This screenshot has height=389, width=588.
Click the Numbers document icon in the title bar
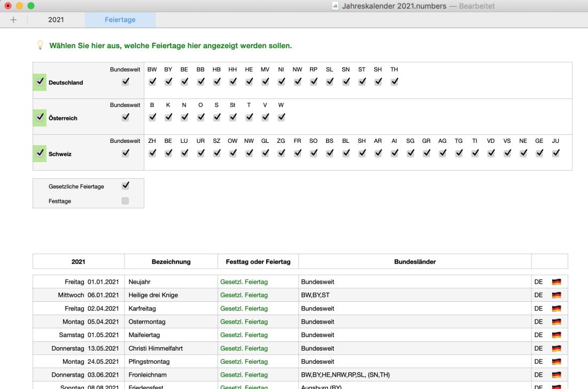[335, 5]
